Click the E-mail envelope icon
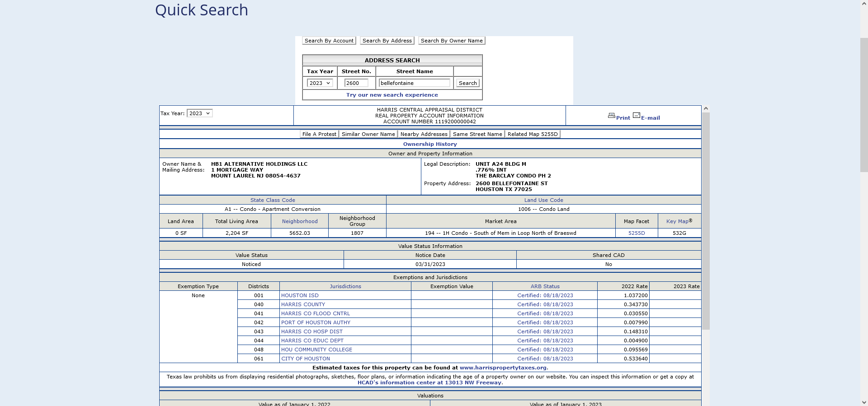 click(637, 115)
